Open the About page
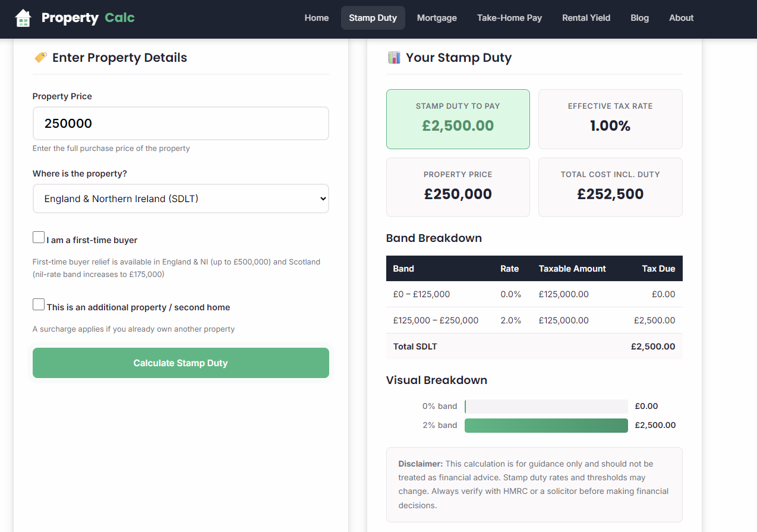Viewport: 757px width, 532px height. (x=681, y=18)
